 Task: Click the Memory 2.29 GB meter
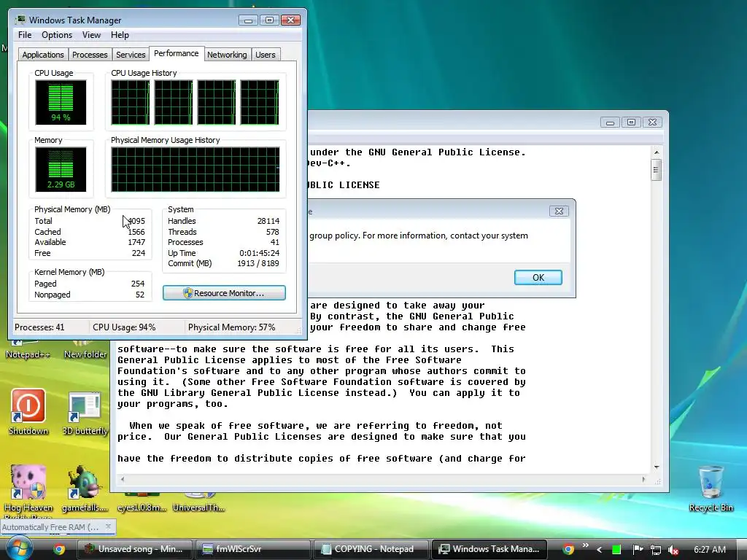point(61,169)
